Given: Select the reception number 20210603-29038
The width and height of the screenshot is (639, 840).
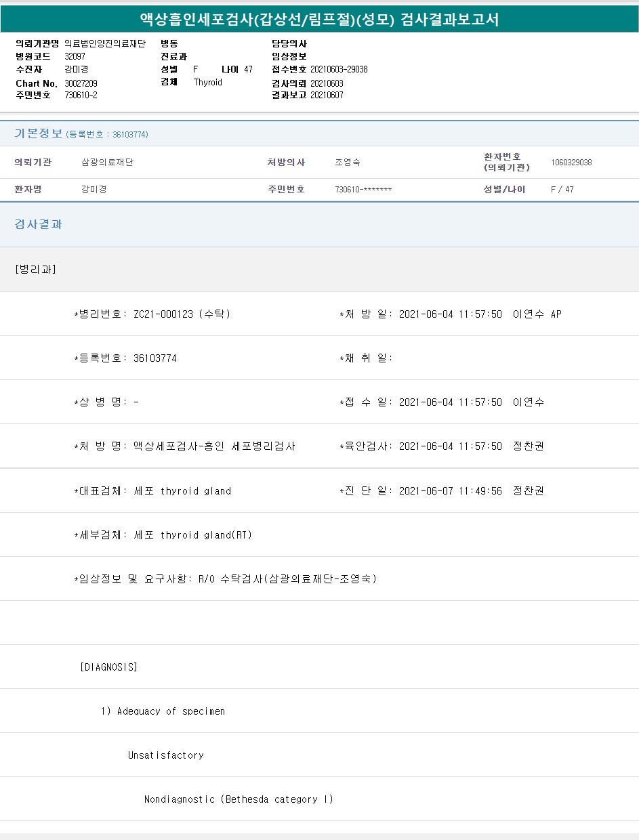Looking at the screenshot, I should [339, 70].
